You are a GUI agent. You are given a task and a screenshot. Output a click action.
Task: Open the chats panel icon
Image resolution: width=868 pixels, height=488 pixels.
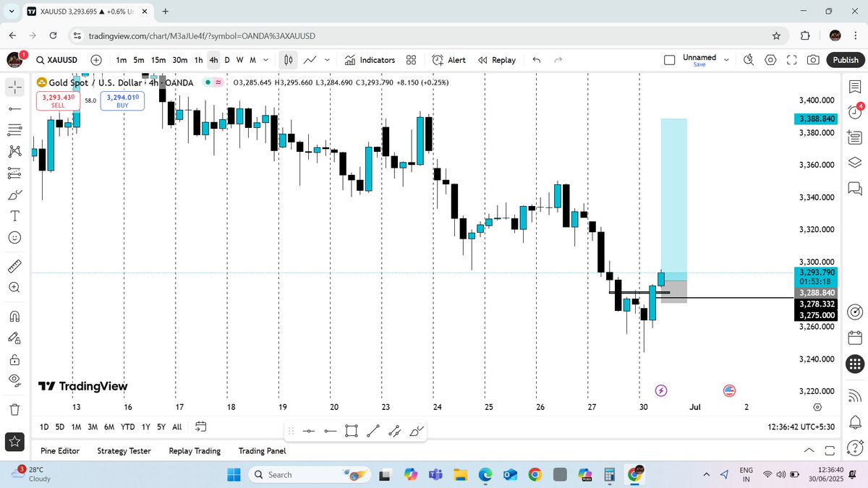pos(854,188)
